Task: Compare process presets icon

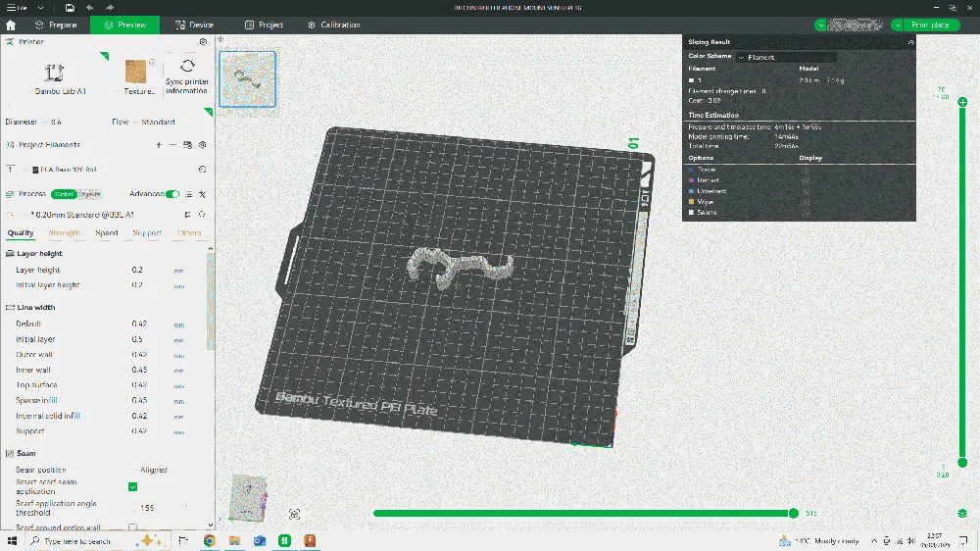Action: pyautogui.click(x=203, y=194)
